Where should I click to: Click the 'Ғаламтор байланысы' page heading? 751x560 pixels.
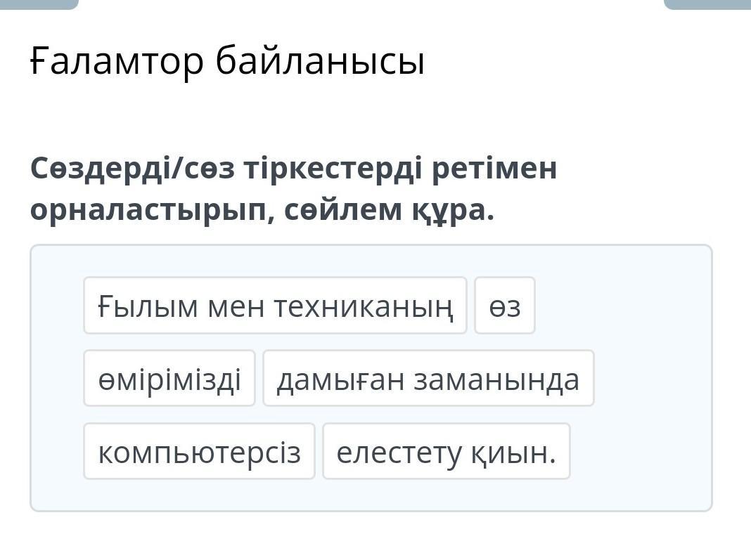point(227,61)
